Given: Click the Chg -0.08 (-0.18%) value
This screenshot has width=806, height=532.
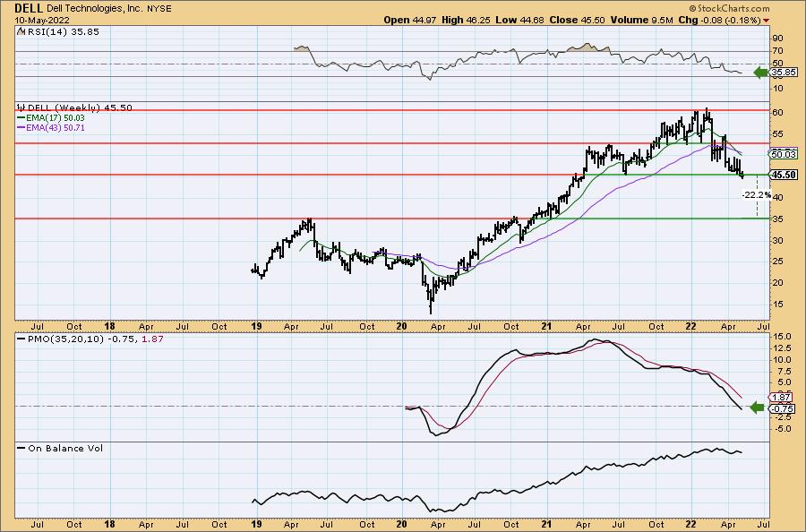Looking at the screenshot, I should click(x=720, y=20).
